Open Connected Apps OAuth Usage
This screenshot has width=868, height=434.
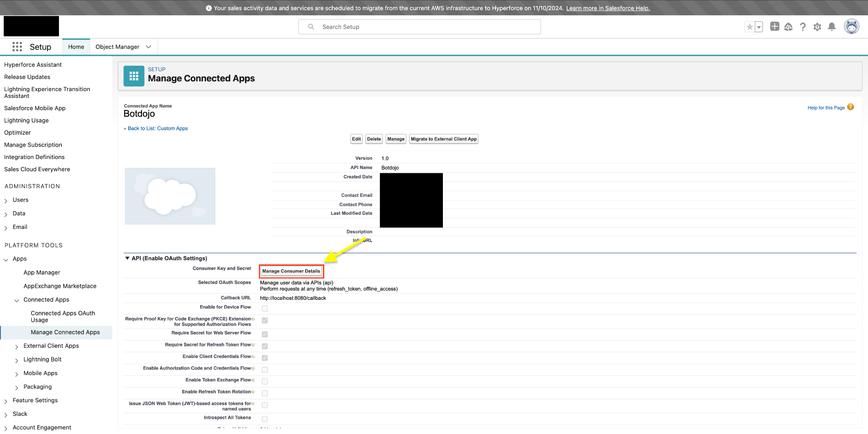click(63, 317)
